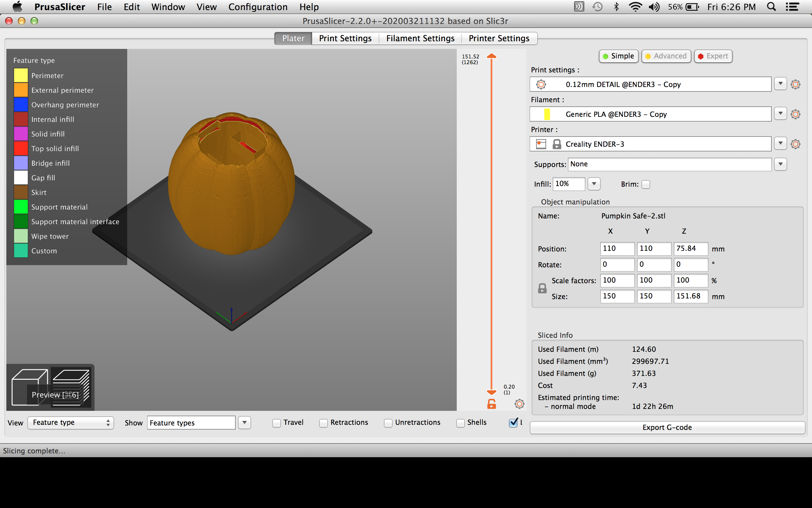This screenshot has height=508, width=812.
Task: Click the printer bed thumbnail icon
Action: [541, 144]
